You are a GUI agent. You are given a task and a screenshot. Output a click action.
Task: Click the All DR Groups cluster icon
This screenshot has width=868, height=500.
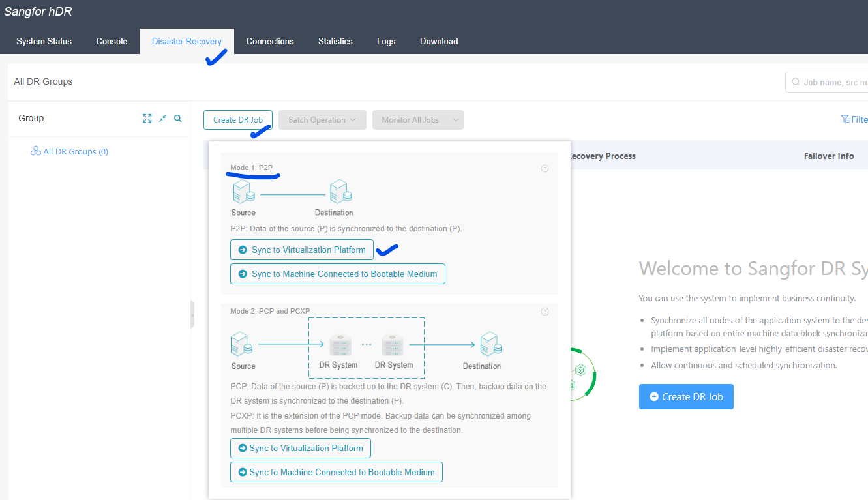[x=36, y=151]
